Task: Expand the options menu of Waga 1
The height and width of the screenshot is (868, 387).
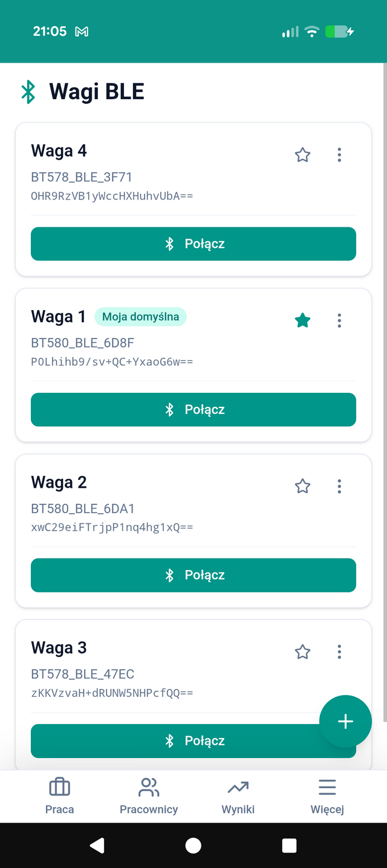Action: [339, 321]
